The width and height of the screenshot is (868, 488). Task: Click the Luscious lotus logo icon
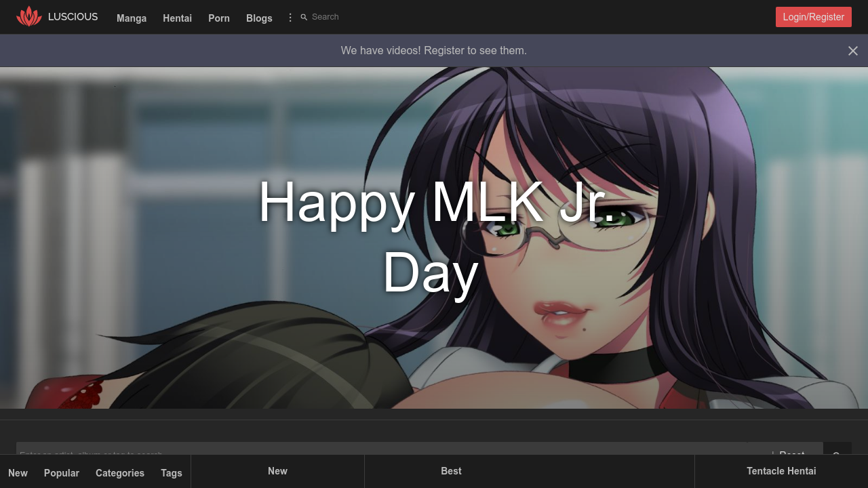click(28, 16)
